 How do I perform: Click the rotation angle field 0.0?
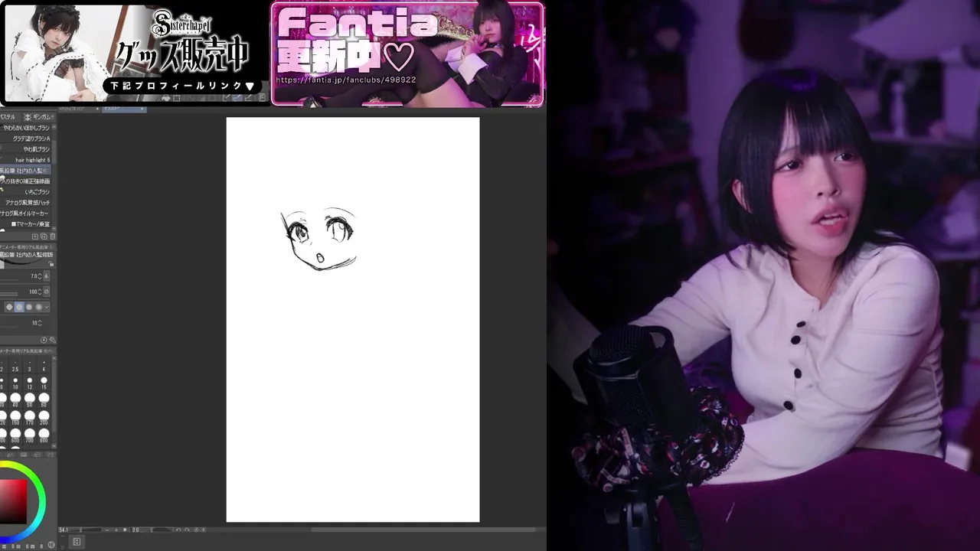(x=136, y=530)
